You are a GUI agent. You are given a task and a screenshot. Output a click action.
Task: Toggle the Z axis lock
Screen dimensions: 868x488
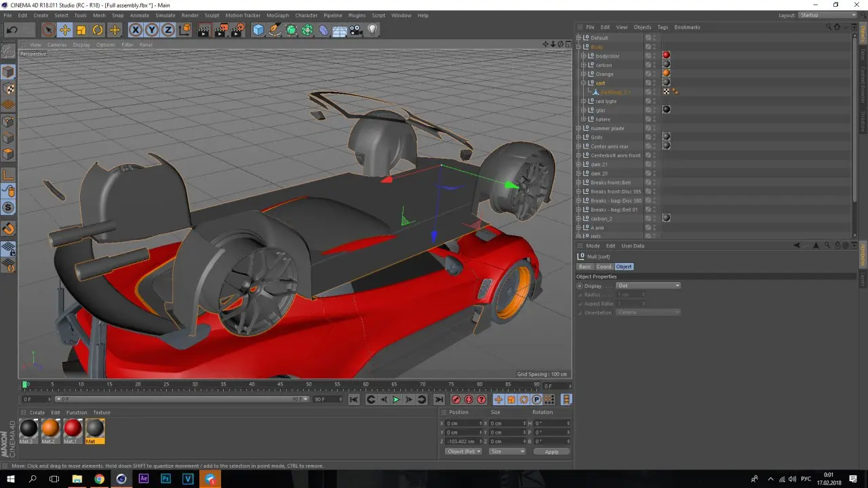(x=167, y=30)
